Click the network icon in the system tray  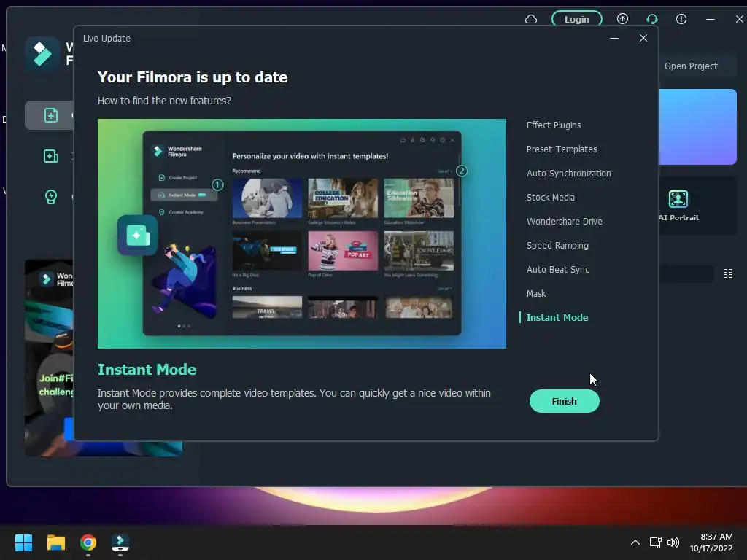[656, 542]
